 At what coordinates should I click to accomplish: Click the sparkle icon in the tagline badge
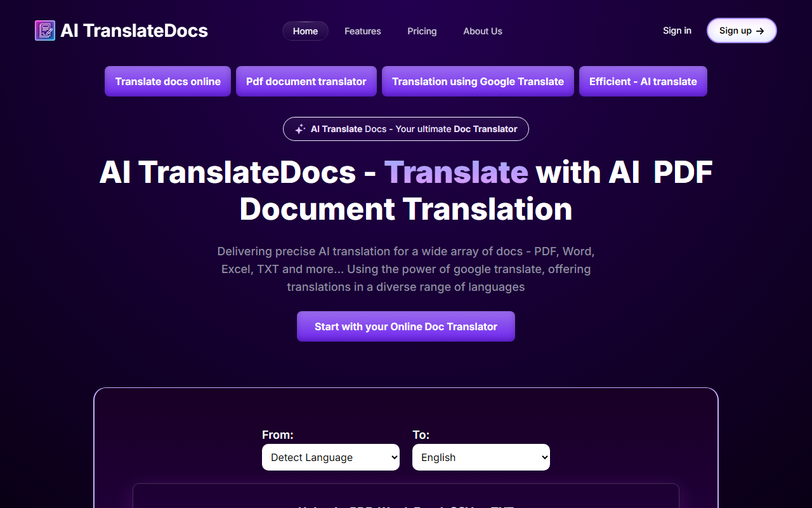tap(300, 129)
